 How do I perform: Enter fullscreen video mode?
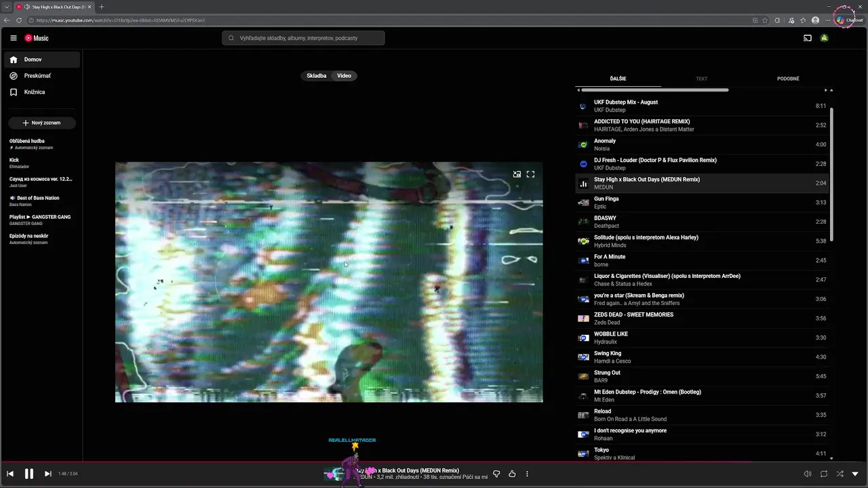530,174
